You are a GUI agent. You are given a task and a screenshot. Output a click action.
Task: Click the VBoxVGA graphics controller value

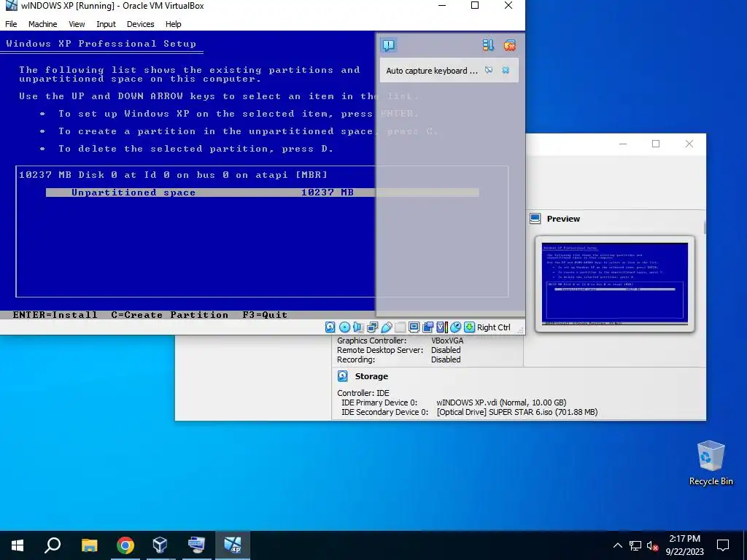[447, 341]
